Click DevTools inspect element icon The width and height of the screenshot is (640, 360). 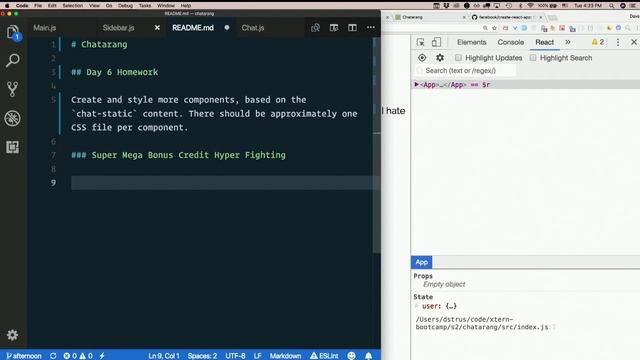coord(420,42)
